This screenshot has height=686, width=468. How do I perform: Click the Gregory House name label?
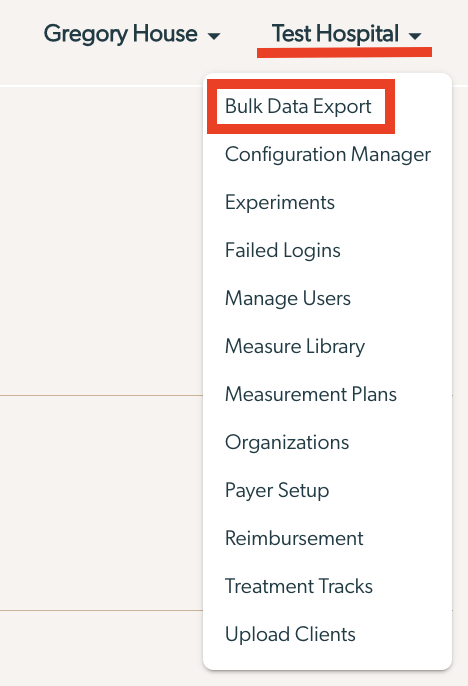tap(120, 34)
